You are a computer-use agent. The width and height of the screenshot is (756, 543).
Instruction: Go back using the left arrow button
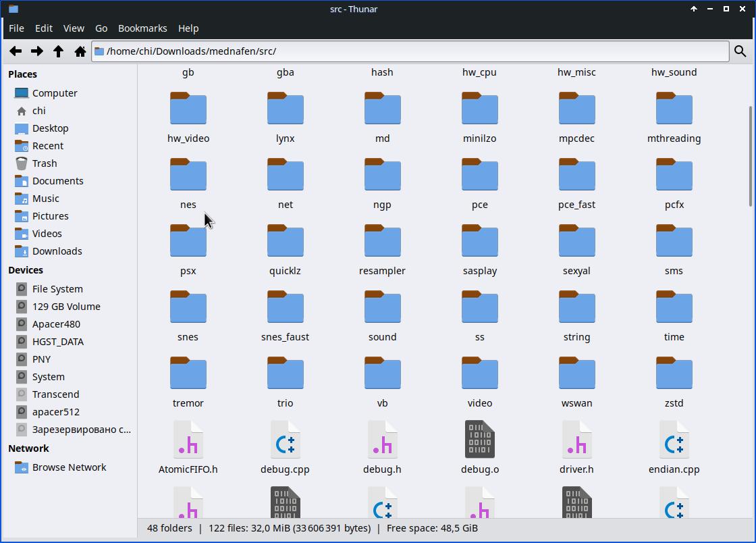16,51
